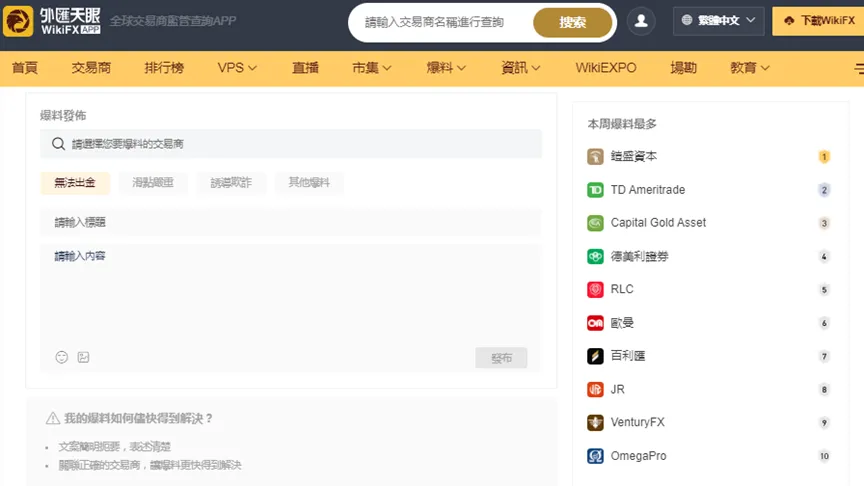
Task: Open the 鎧盛資本 broker link
Action: pyautogui.click(x=634, y=156)
